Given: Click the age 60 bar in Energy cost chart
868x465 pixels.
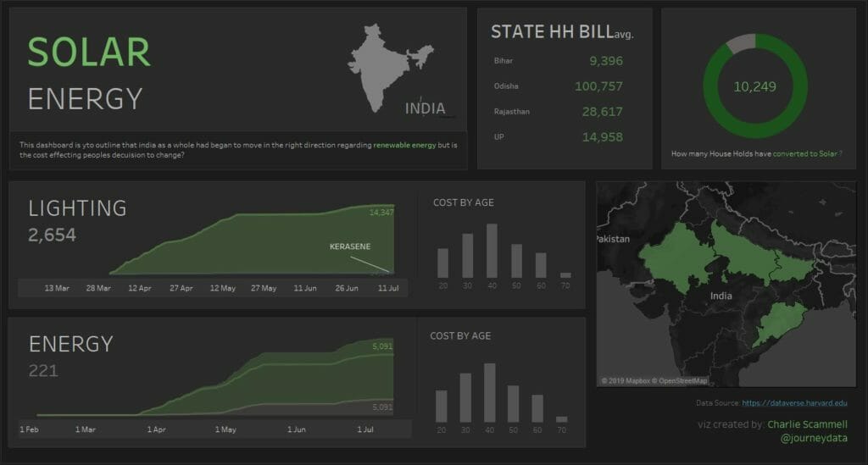Looking at the screenshot, I should click(x=537, y=408).
